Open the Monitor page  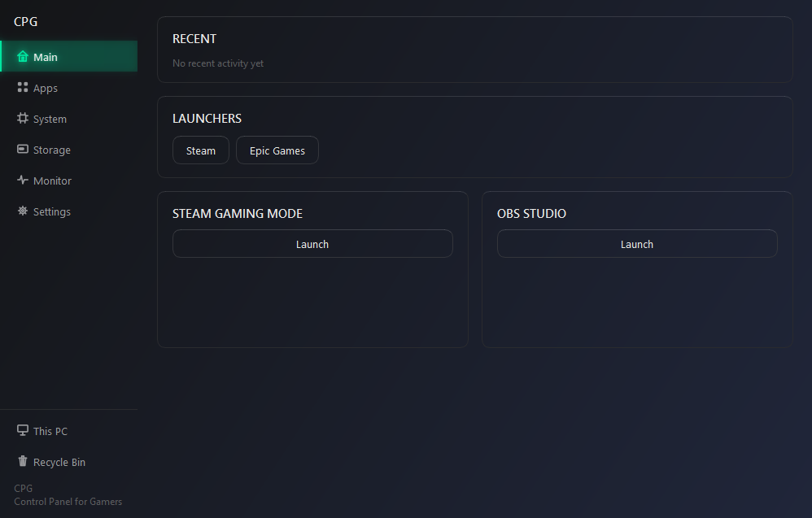(69, 181)
